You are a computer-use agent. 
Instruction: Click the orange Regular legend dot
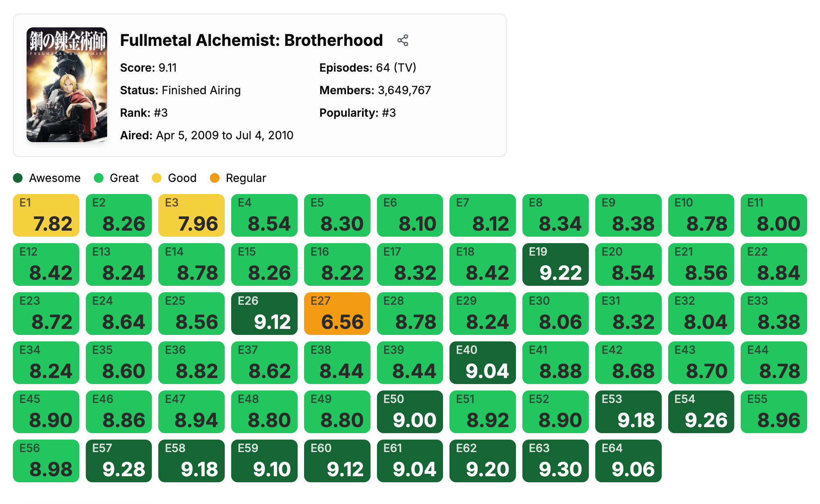coord(215,178)
